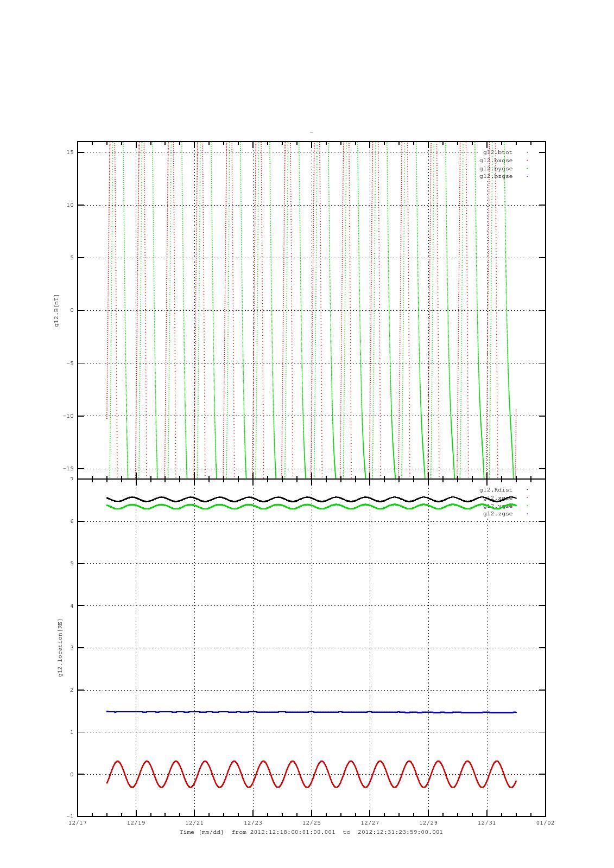Click the 4 tick on location axis

click(72, 606)
